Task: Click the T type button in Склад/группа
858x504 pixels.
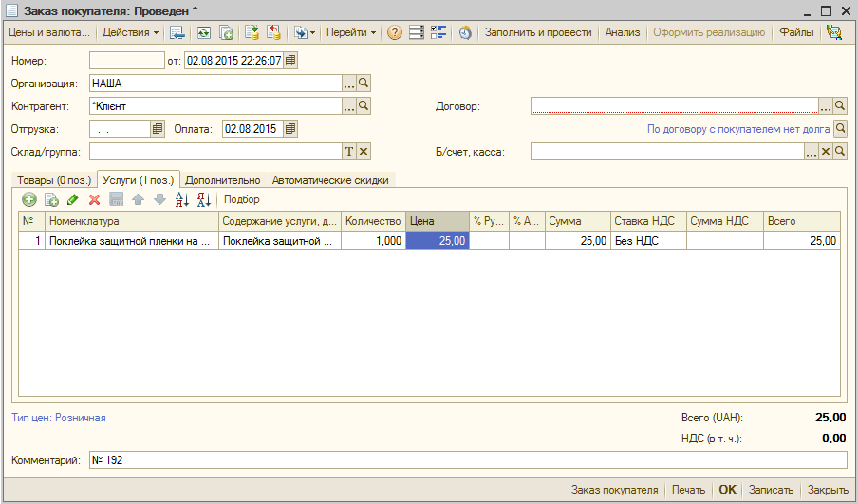Action: tap(349, 152)
